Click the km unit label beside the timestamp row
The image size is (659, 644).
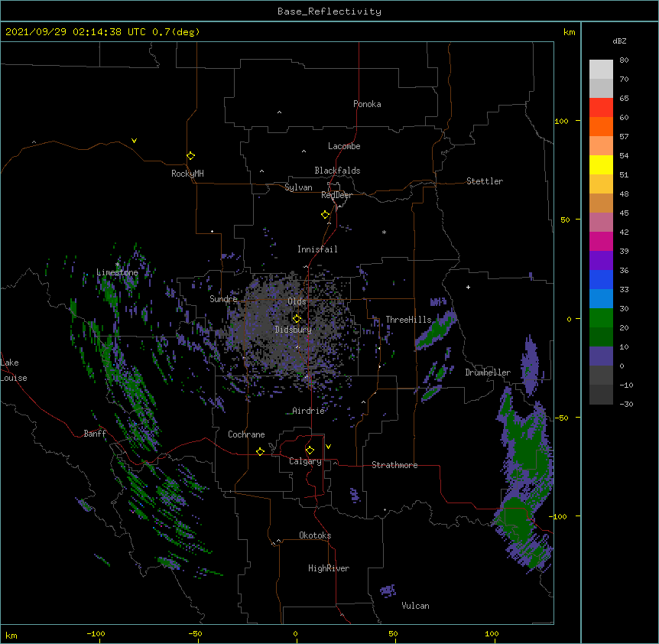[x=569, y=32]
